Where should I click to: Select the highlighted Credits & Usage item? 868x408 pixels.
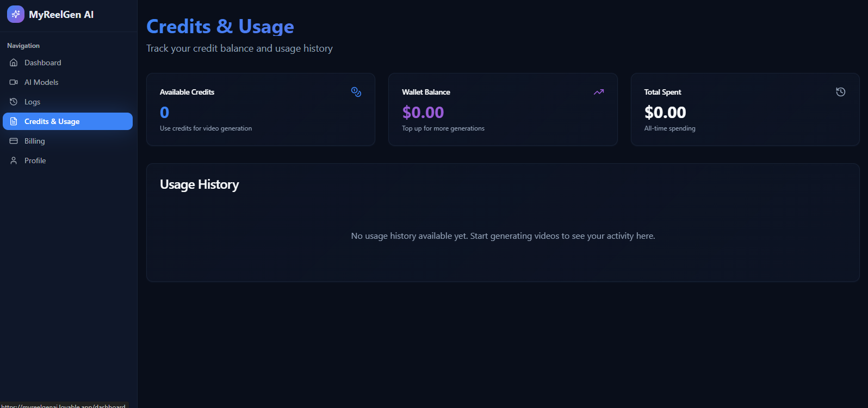(52, 121)
